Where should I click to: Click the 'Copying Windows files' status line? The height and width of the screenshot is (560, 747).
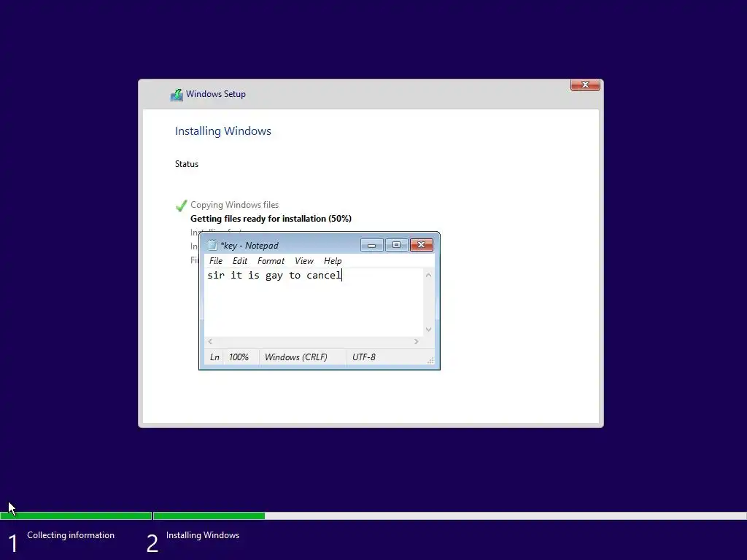coord(234,205)
